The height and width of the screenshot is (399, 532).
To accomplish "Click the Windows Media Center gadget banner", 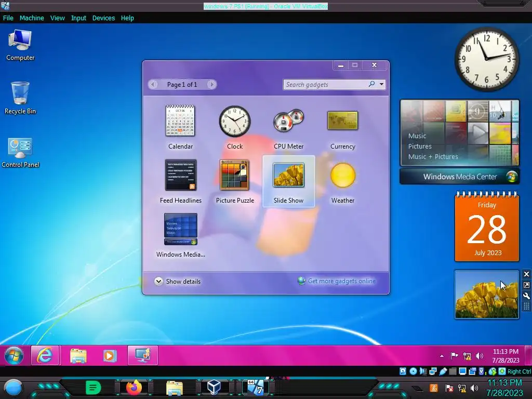I will click(x=459, y=177).
